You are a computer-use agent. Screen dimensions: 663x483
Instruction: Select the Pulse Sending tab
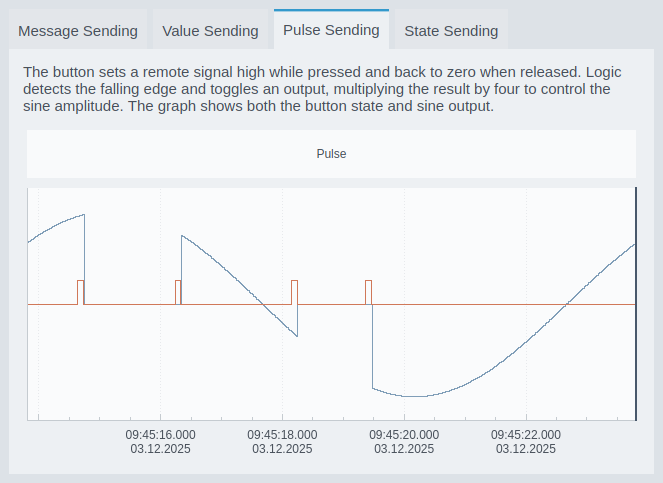coord(331,29)
